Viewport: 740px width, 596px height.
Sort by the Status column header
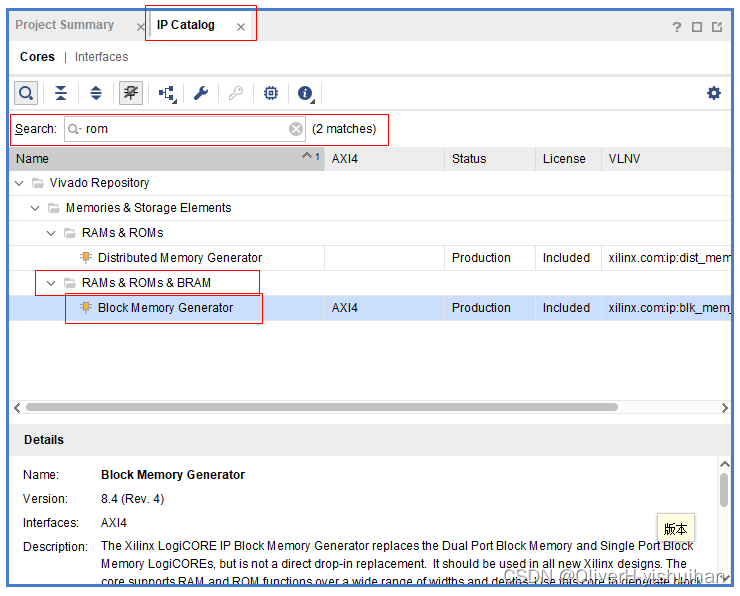tap(490, 159)
